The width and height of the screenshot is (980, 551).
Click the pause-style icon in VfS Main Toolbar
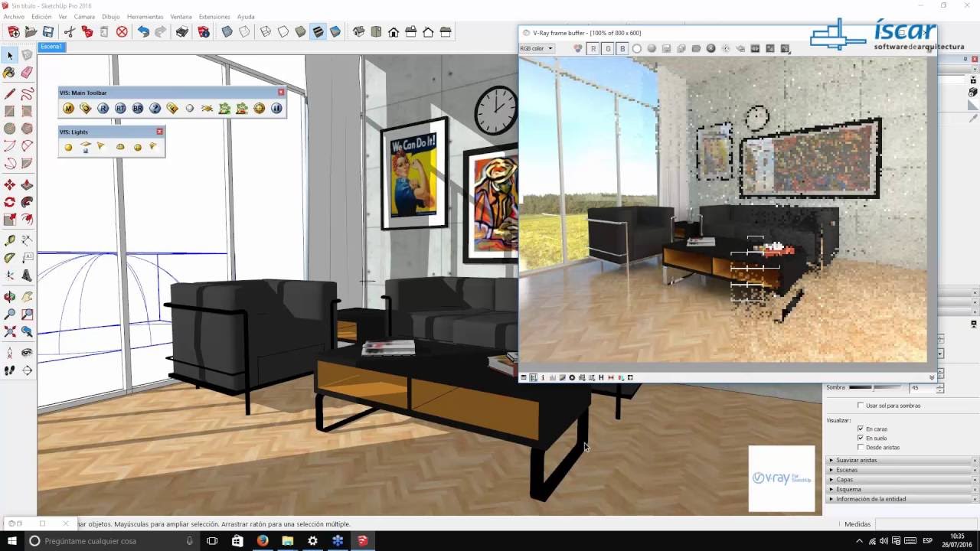tap(276, 109)
